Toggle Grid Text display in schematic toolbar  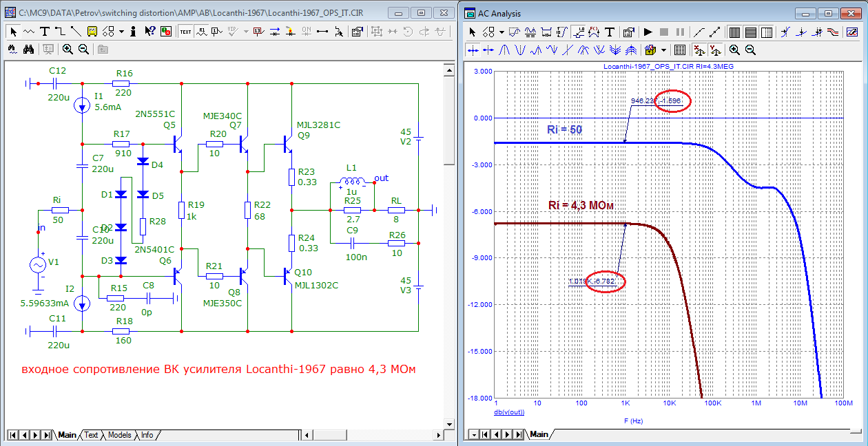coord(185,31)
